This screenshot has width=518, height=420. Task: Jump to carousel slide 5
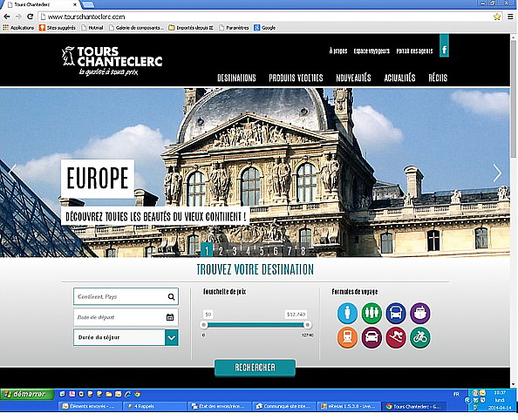click(262, 251)
